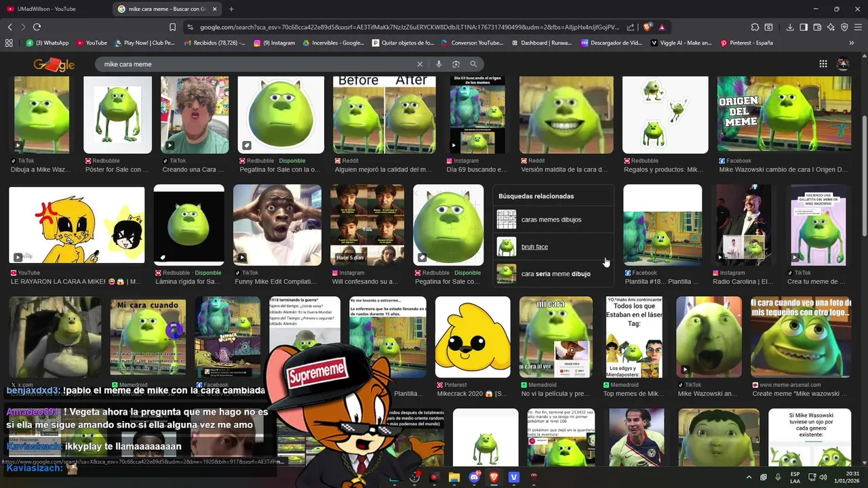Open the share icon in address bar
Viewport: 868px width, 488px height.
pyautogui.click(x=631, y=27)
